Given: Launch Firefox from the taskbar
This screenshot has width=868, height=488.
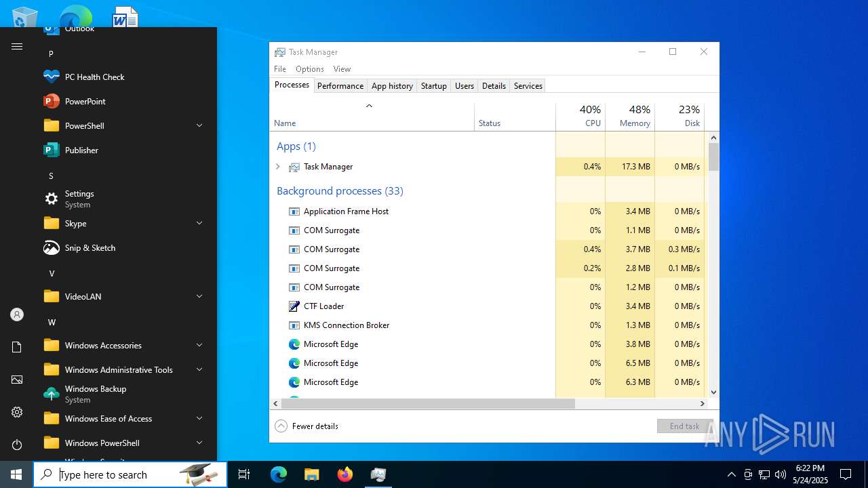Looking at the screenshot, I should coord(344,474).
